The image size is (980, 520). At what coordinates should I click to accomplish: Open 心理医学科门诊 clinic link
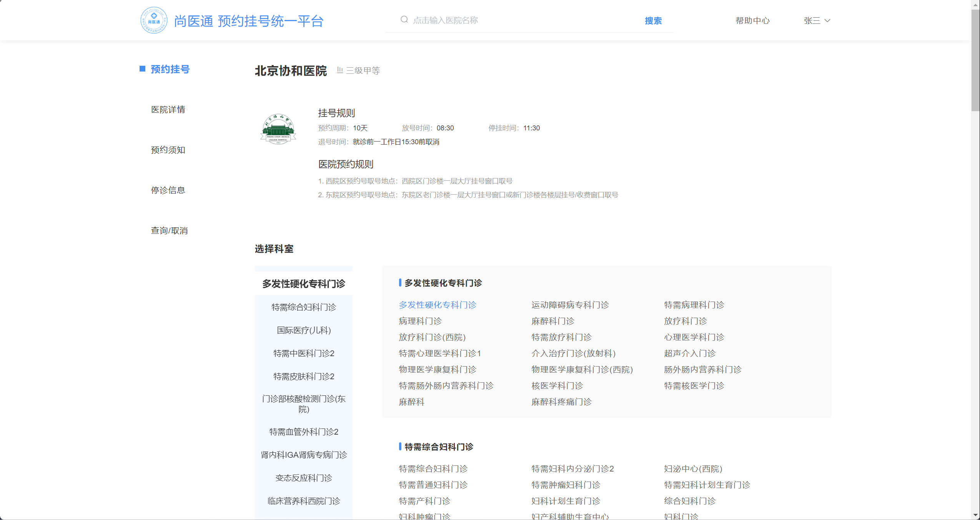[694, 337]
